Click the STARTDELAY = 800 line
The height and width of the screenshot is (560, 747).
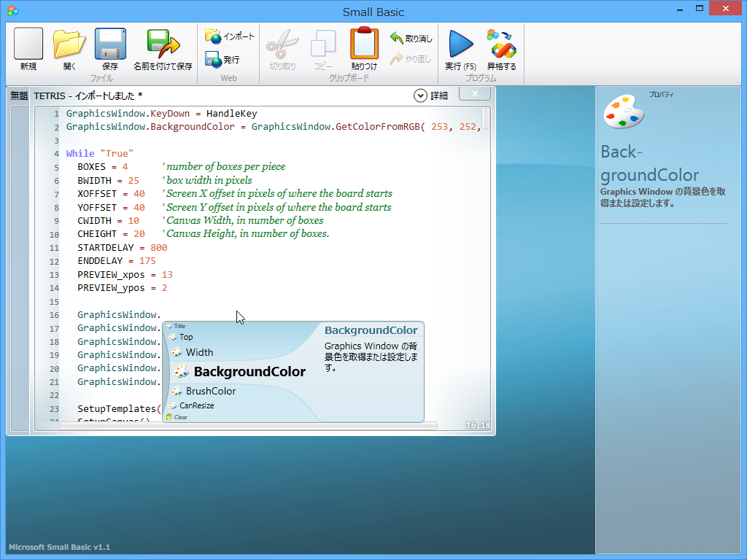point(123,248)
